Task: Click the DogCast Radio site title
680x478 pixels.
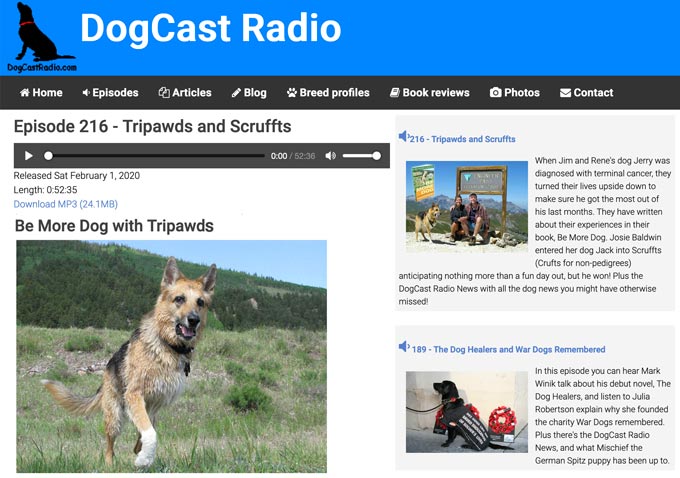Action: point(211,28)
